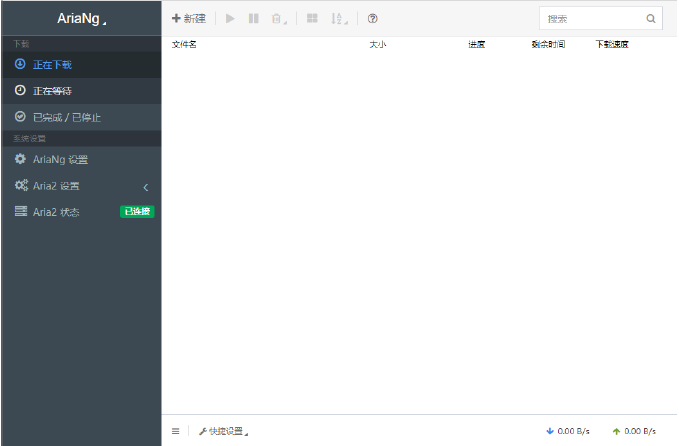
Task: Open the sort order dropdown
Action: tap(340, 18)
